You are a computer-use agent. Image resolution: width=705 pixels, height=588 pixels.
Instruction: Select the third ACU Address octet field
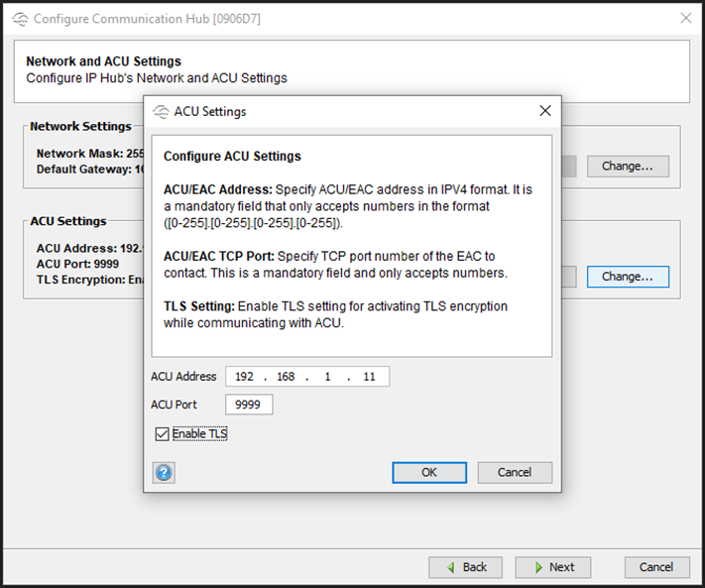tap(328, 377)
